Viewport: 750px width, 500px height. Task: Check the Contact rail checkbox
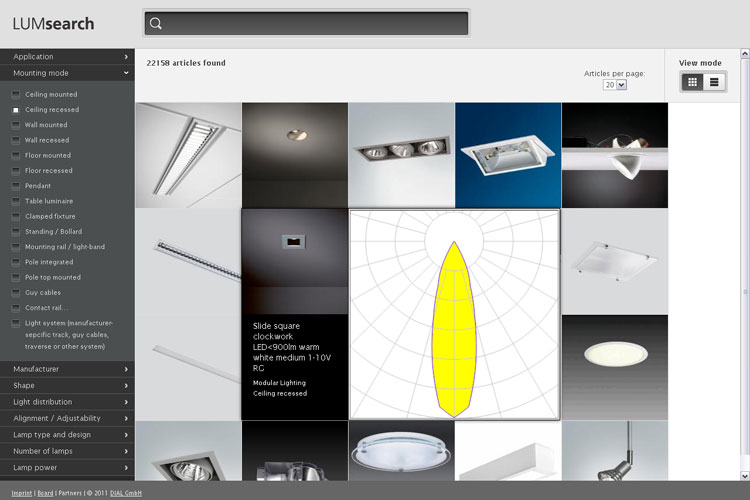[16, 308]
